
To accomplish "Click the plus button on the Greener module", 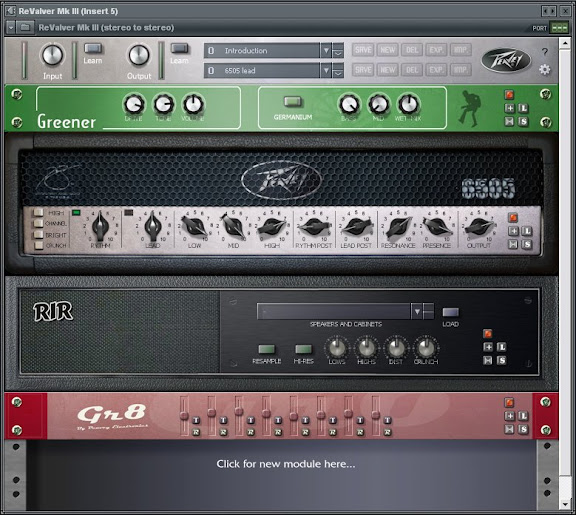I will [x=510, y=108].
